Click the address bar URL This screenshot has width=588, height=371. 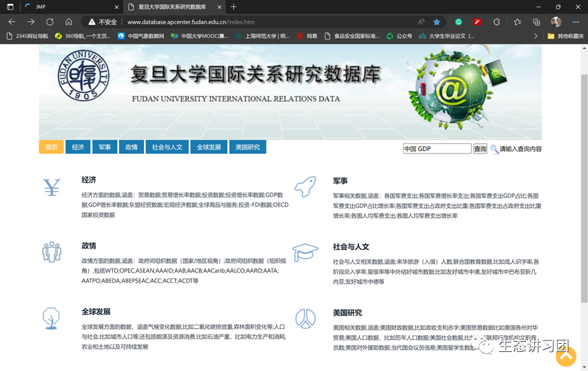[191, 22]
